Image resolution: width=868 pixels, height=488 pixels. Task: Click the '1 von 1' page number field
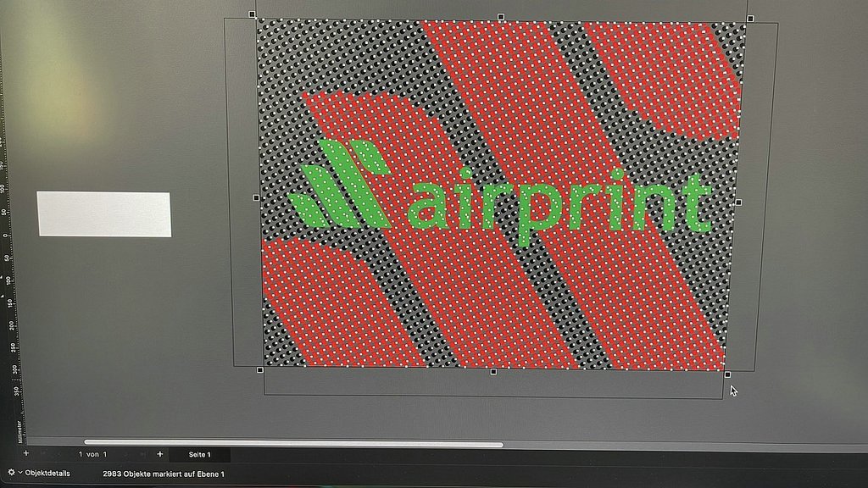click(92, 455)
